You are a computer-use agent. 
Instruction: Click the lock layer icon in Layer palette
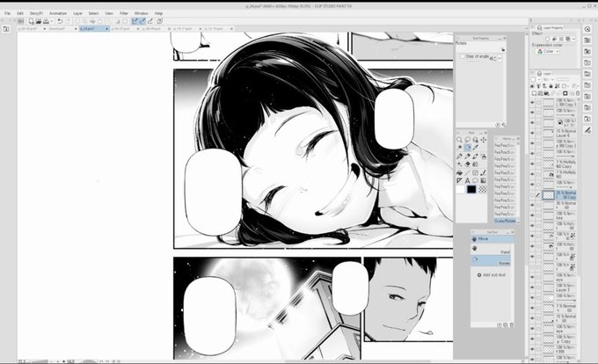point(551,86)
